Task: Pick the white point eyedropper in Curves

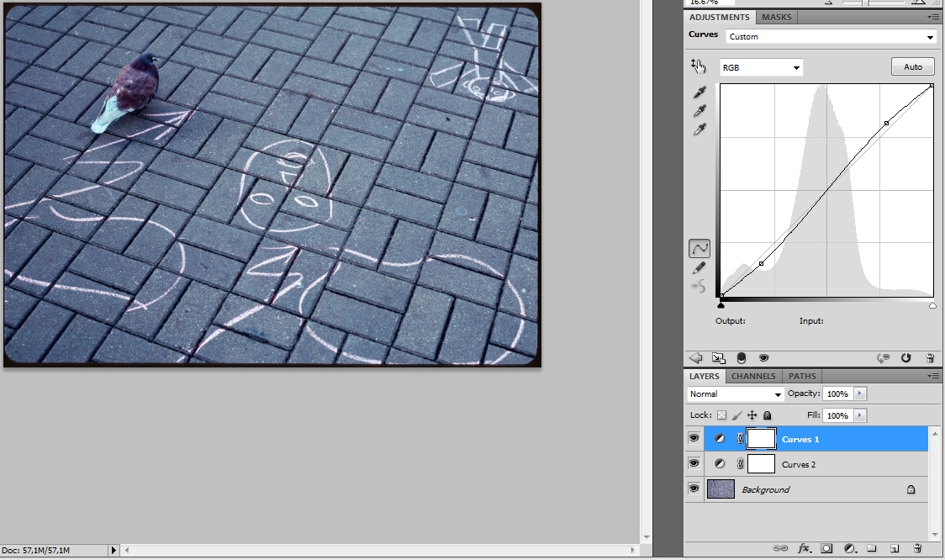Action: tap(699, 129)
